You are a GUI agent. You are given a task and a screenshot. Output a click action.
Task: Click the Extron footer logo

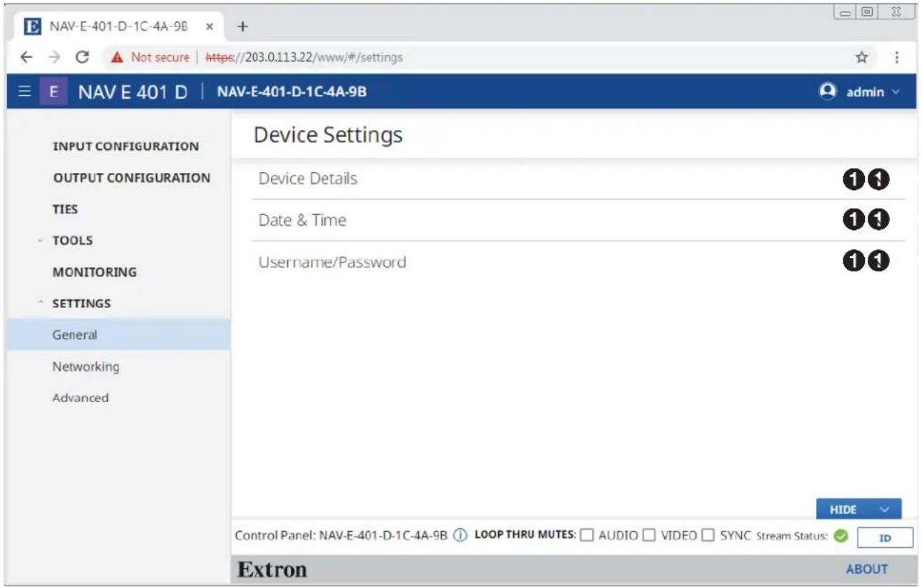click(x=272, y=570)
